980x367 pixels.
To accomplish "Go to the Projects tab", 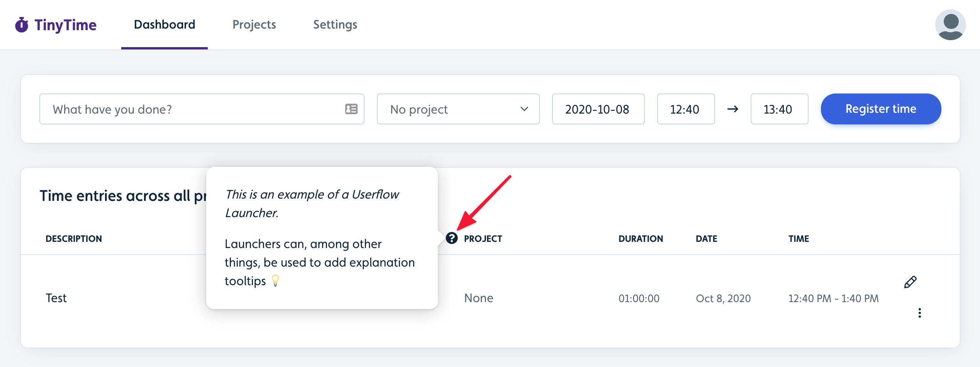I will [x=254, y=25].
